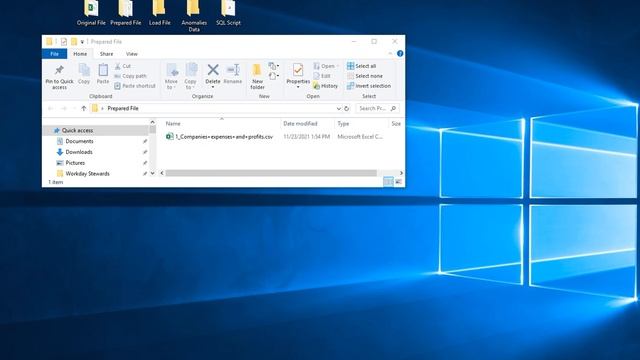Screen dimensions: 640x360
Task: Sort by the Name column header
Action: click(173, 123)
